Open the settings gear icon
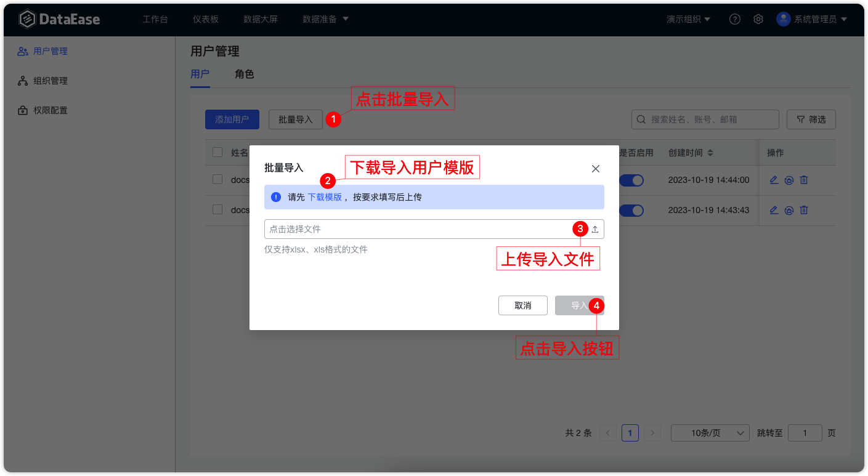The image size is (868, 476). (758, 19)
